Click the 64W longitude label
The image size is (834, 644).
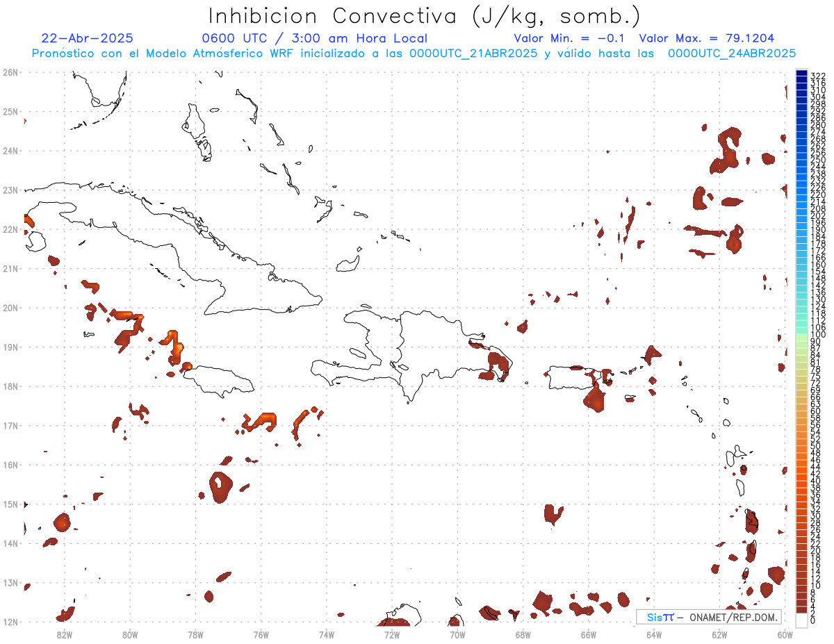654,634
